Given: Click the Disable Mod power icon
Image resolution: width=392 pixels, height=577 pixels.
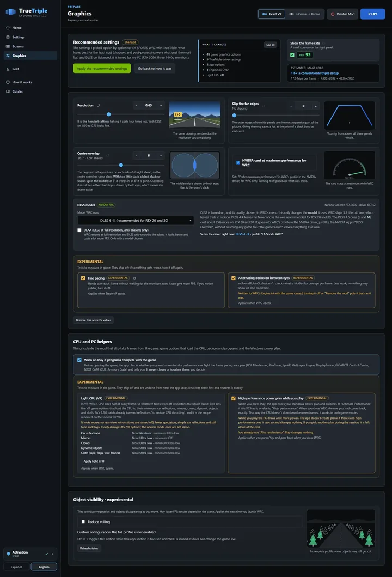Looking at the screenshot, I should (x=333, y=14).
